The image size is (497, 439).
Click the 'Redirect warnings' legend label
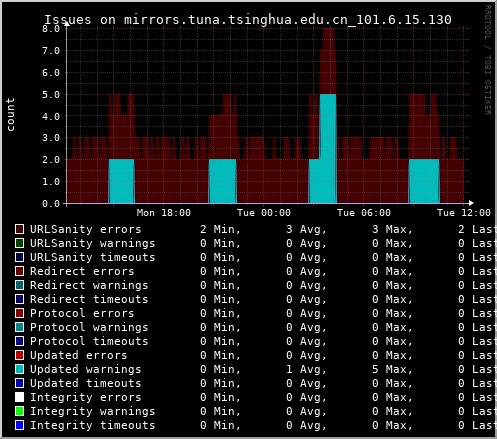point(89,285)
